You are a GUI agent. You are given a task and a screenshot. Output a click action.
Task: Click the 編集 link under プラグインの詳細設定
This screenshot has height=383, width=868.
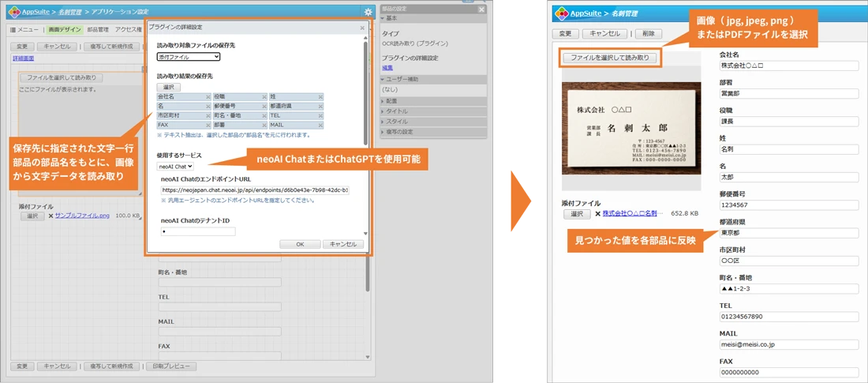pyautogui.click(x=387, y=68)
